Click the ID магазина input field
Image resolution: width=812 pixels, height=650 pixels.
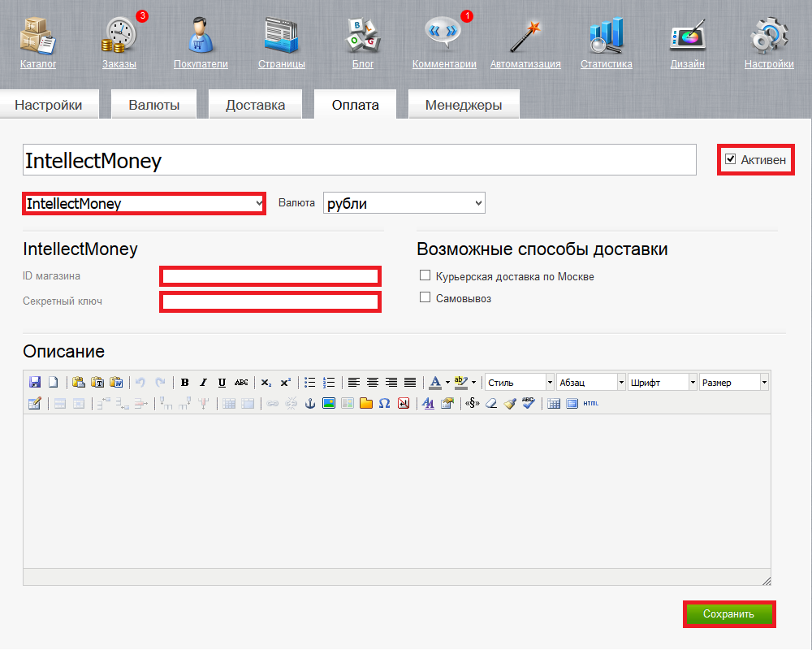(x=270, y=276)
